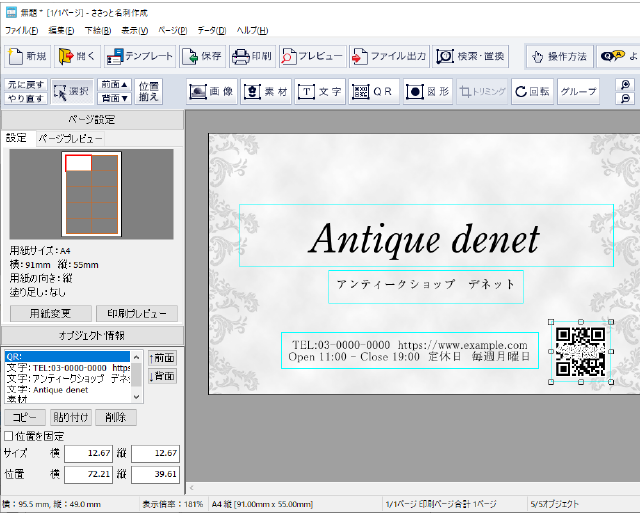Select the 文字 text tool

click(x=320, y=91)
